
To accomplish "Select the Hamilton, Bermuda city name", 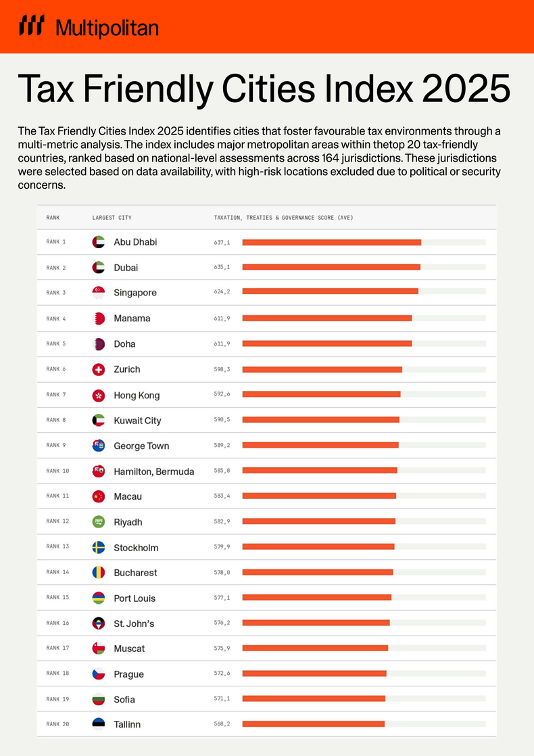I will (x=153, y=471).
